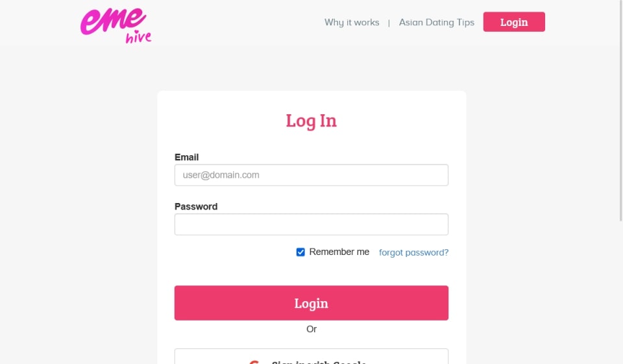The height and width of the screenshot is (364, 623).
Task: Click the user@domain.com placeholder text
Action: pyautogui.click(x=221, y=175)
